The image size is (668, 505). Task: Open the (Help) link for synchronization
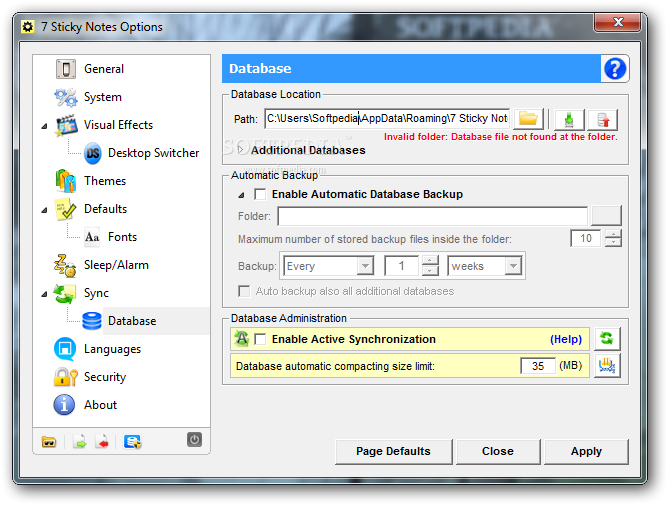click(566, 339)
